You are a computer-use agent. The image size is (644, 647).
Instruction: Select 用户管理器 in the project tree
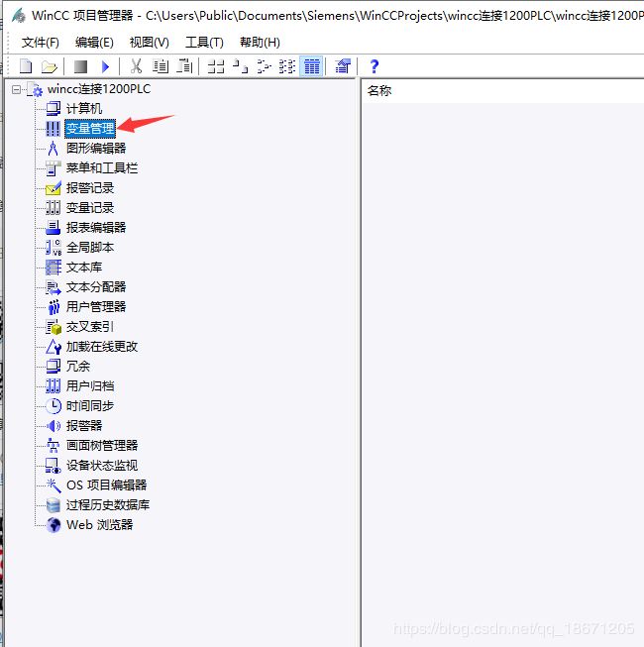(x=96, y=306)
